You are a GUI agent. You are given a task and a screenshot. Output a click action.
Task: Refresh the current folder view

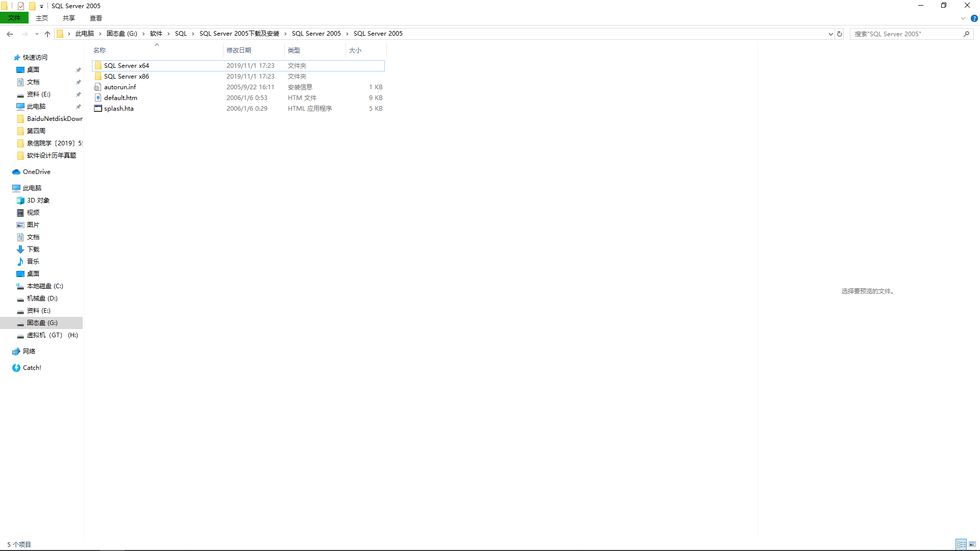coord(840,34)
